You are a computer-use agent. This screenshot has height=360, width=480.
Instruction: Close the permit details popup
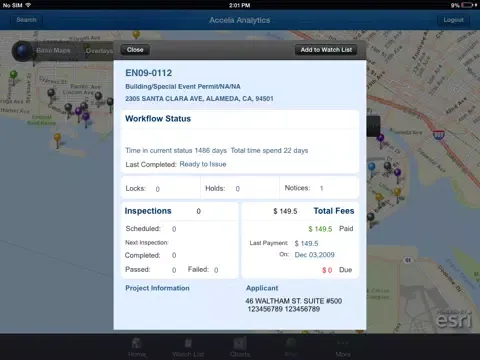(135, 50)
